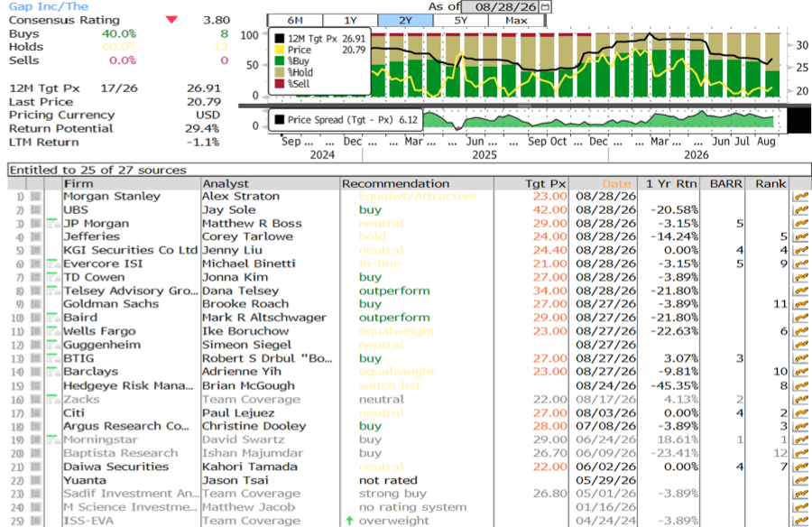
Task: Open chart icon for Goldman Sachs row
Action: coord(800,304)
